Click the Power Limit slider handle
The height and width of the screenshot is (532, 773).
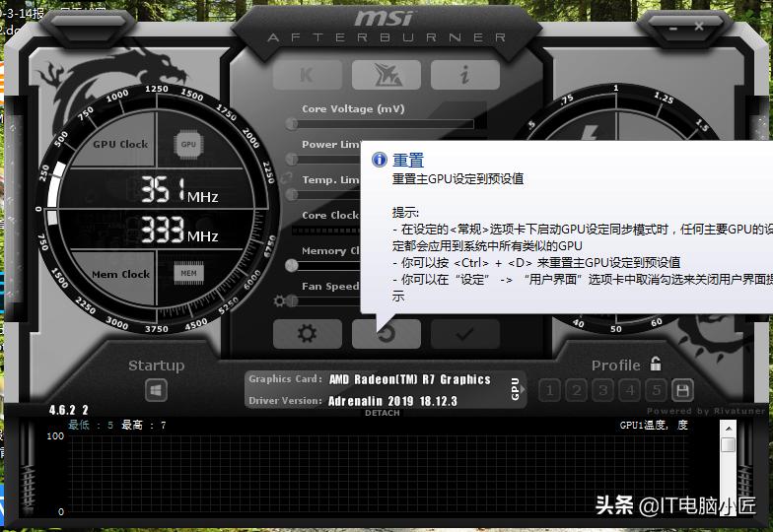[292, 160]
